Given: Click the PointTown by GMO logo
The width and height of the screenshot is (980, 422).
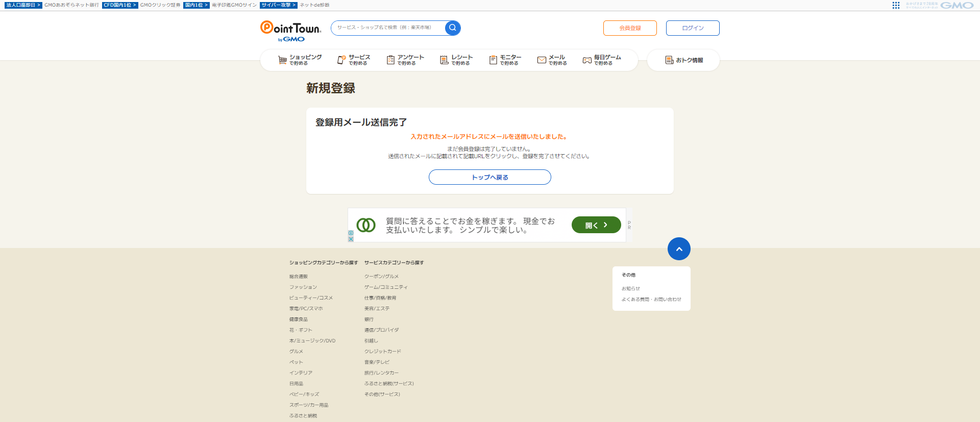Looking at the screenshot, I should click(290, 31).
